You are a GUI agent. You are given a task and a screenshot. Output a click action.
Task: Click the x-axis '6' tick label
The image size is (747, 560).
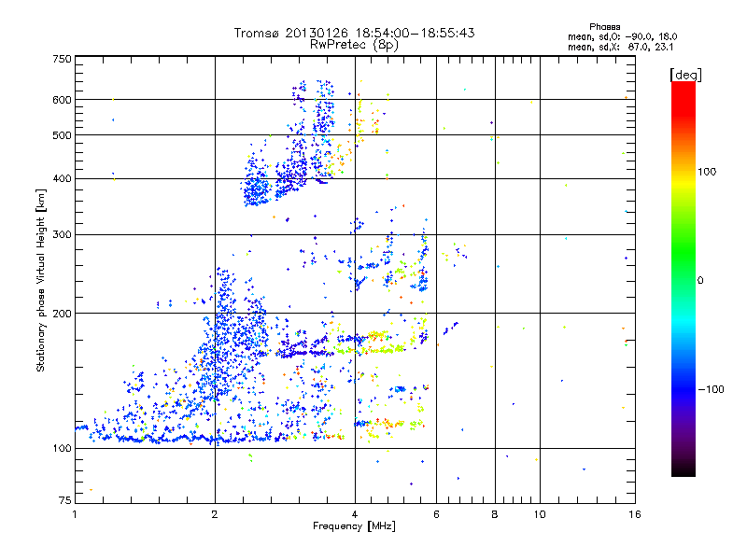(436, 514)
